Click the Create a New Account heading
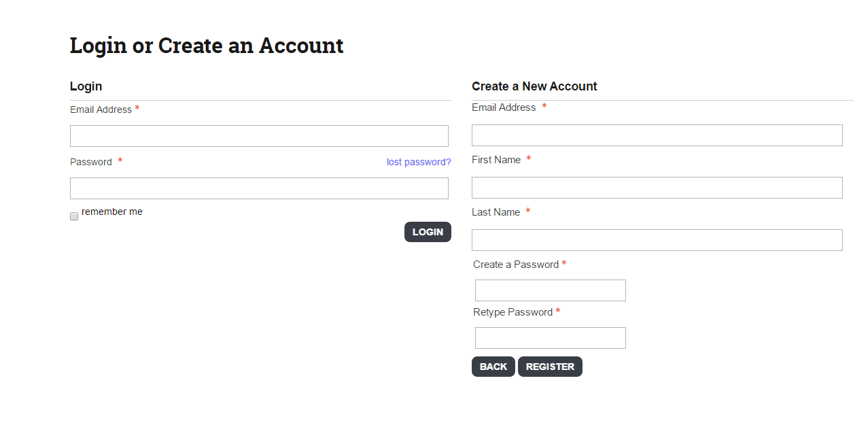This screenshot has height=421, width=868. coord(534,86)
